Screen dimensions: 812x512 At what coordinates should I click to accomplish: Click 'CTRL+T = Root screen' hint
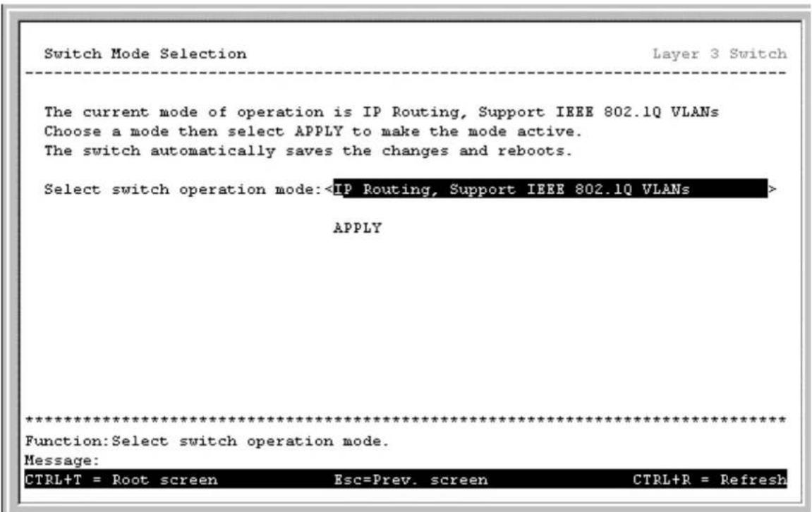click(121, 480)
